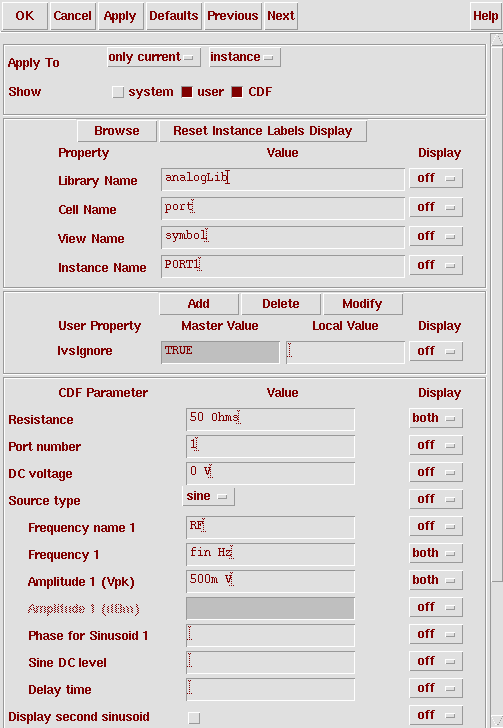503x728 pixels.
Task: Open Instance Name display dropdown
Action: [x=436, y=265]
